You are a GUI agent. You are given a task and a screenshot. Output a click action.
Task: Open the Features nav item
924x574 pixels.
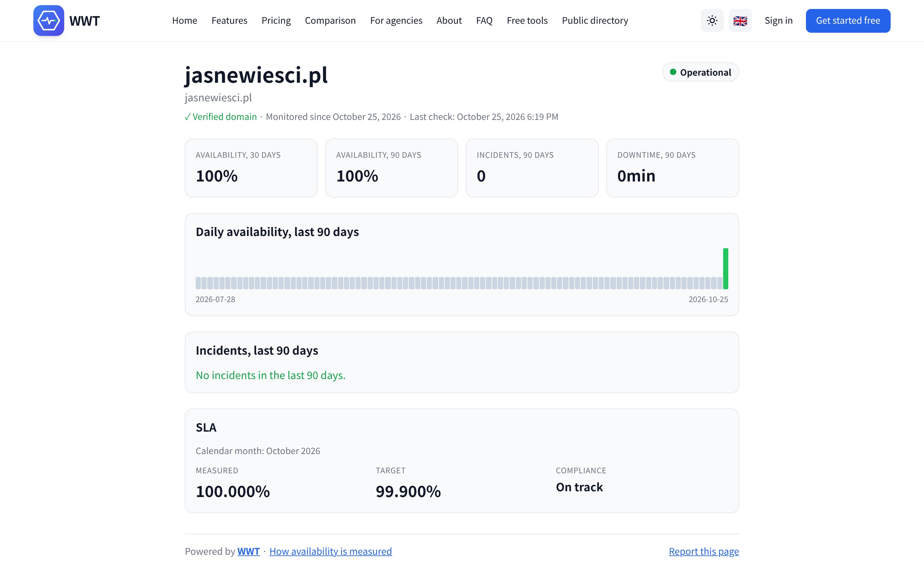pos(229,21)
